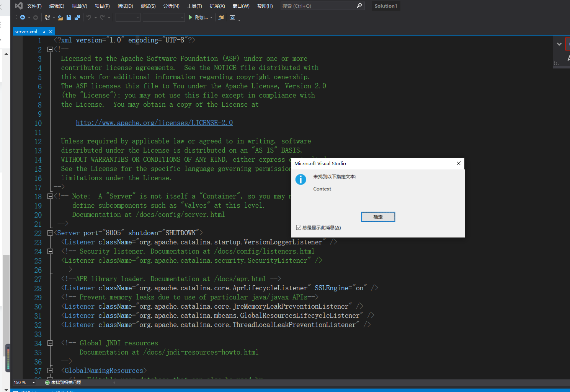Click the search magnifier icon
Viewport: 570px width, 392px height.
[x=359, y=6]
